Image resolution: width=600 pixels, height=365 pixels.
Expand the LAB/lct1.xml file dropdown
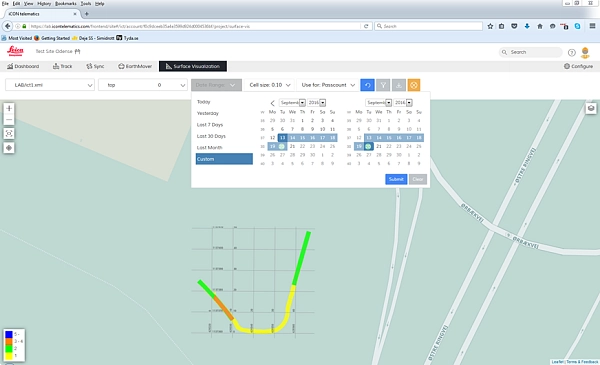click(50, 85)
